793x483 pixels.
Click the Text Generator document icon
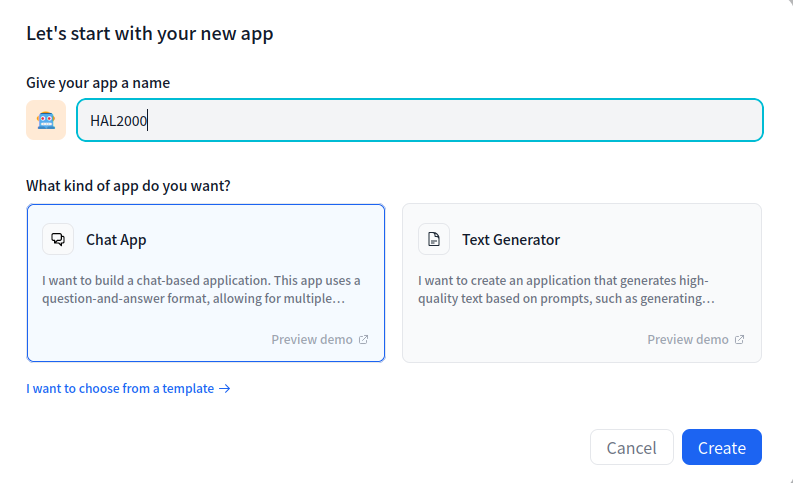point(434,239)
